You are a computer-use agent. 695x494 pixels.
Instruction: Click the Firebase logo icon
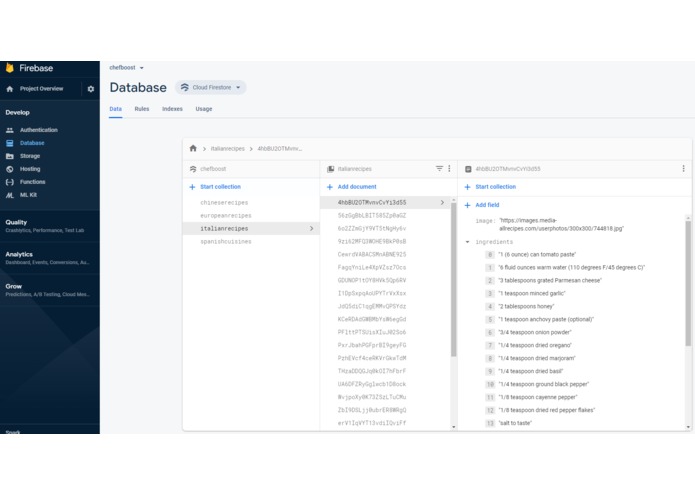pyautogui.click(x=9, y=68)
